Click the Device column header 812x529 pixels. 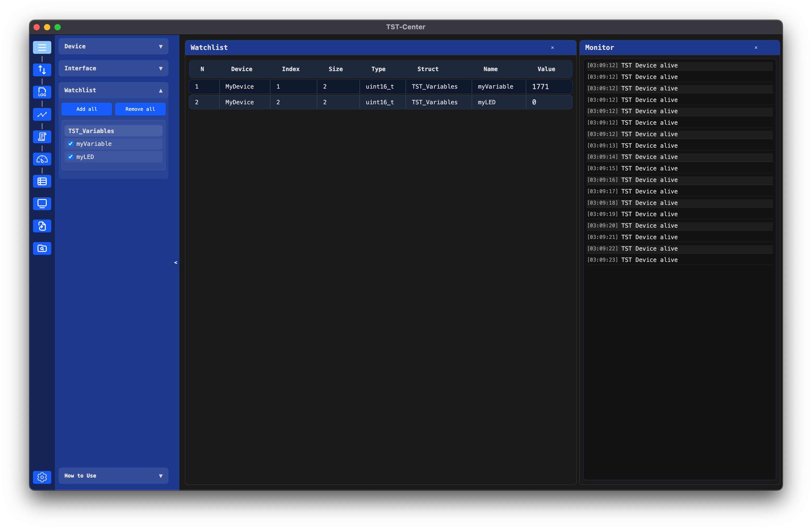[241, 69]
